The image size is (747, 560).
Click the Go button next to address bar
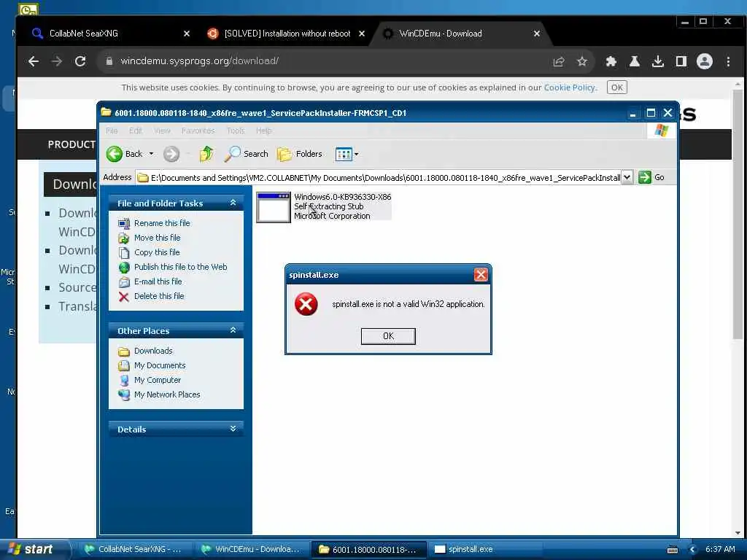tap(651, 177)
